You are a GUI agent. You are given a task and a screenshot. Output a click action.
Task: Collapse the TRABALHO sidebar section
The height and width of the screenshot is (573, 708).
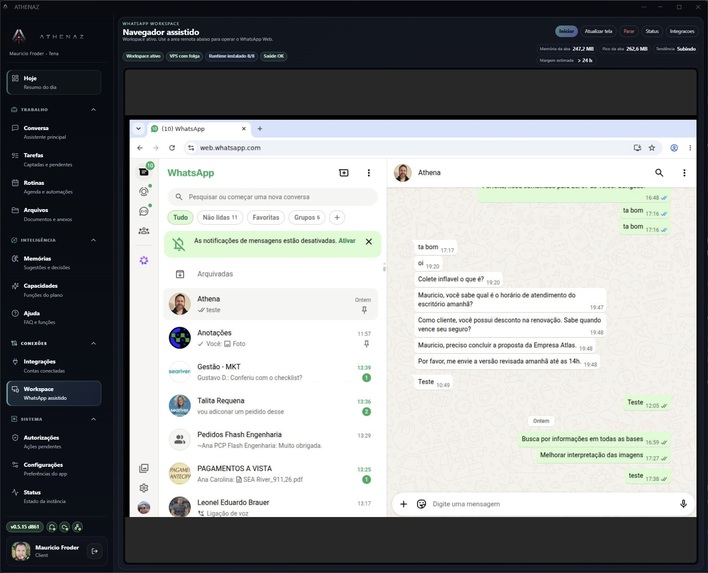(x=93, y=109)
